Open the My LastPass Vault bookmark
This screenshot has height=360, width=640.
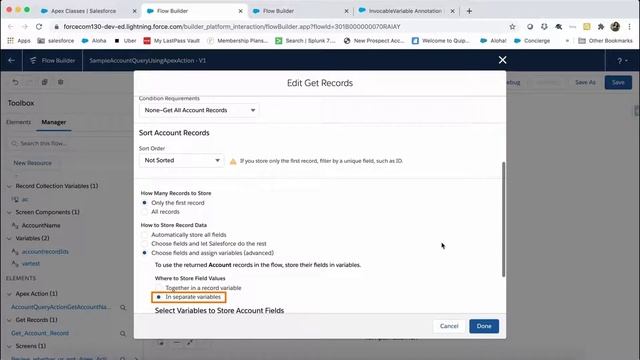[x=172, y=40]
